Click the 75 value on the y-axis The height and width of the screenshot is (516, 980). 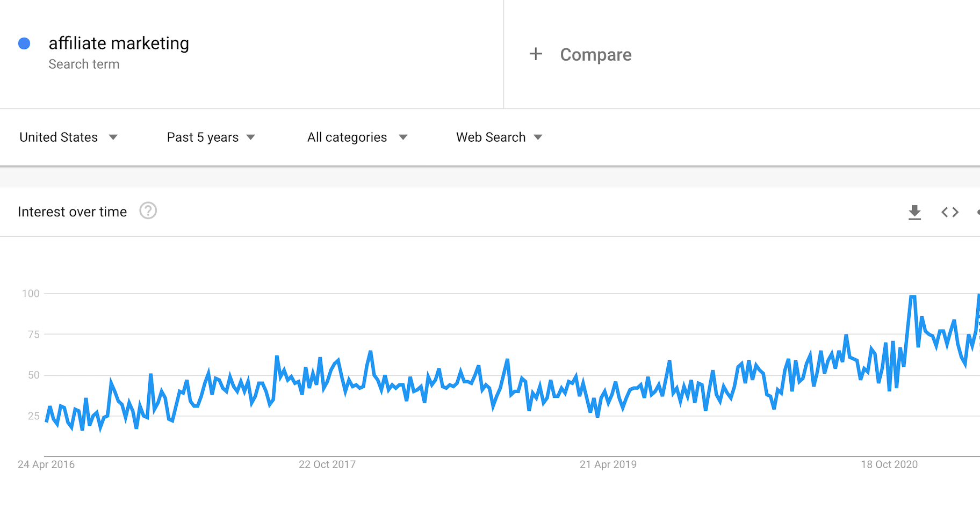(x=33, y=335)
